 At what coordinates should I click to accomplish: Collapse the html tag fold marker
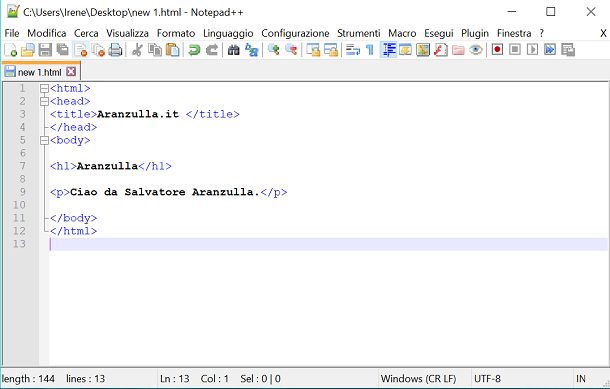(x=44, y=89)
